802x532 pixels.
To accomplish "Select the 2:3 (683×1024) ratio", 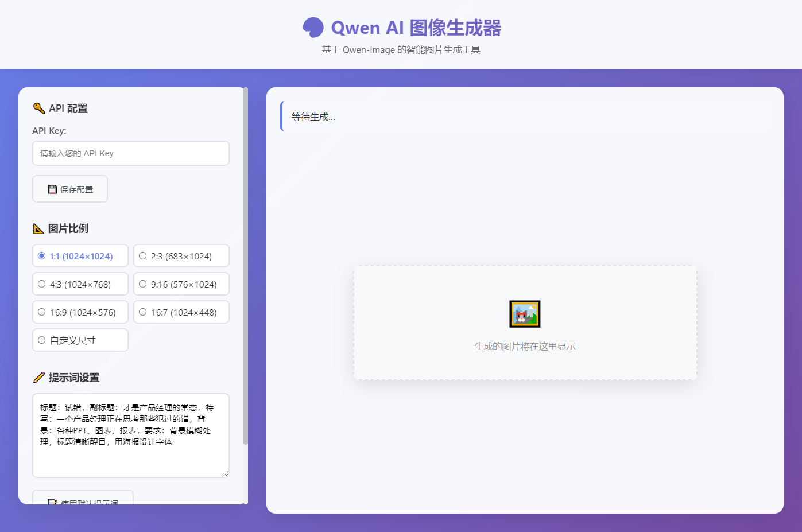I will [181, 256].
